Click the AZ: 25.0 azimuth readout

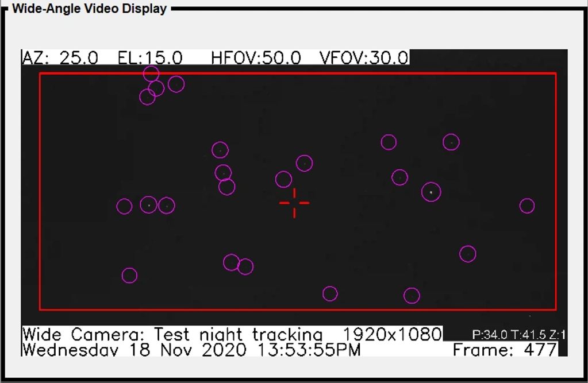point(60,58)
